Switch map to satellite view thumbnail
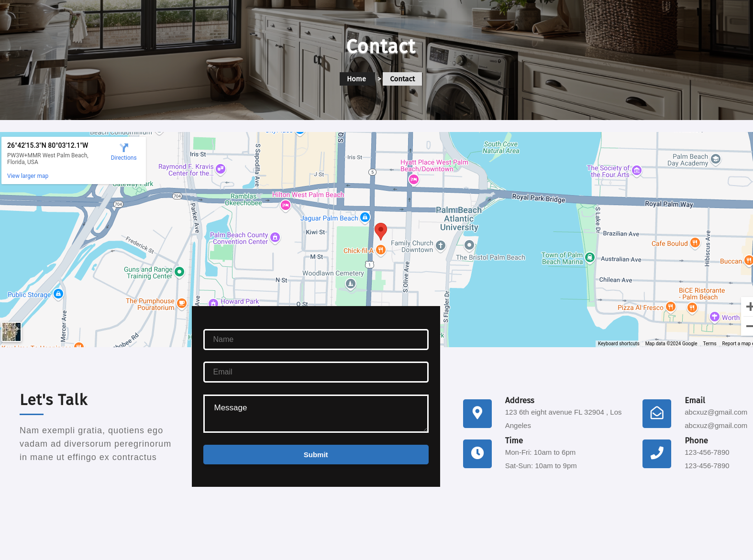The width and height of the screenshot is (753, 560). 11,331
